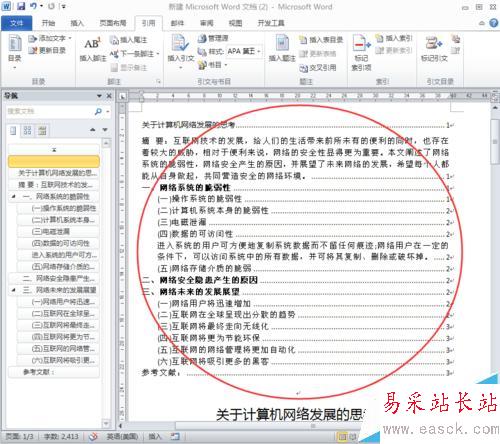Click the TOC entry '(三)电磁泄漏'
Viewport: 500px width, 444px height.
point(182,222)
